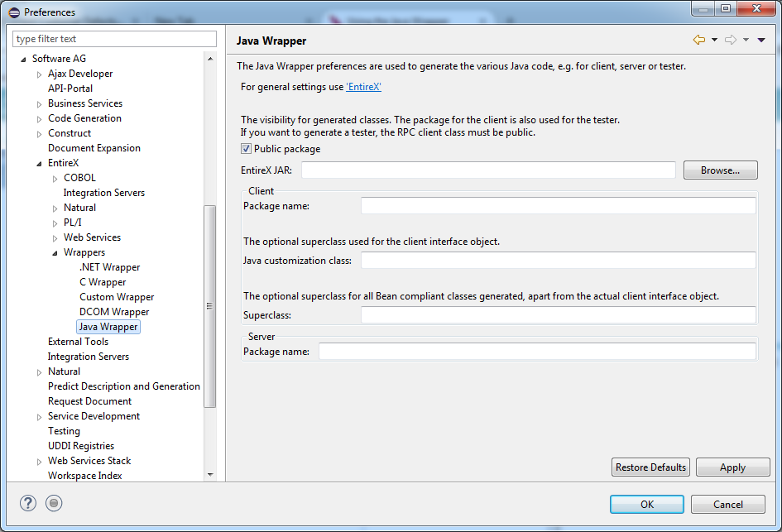Open the help question mark icon

tap(28, 503)
